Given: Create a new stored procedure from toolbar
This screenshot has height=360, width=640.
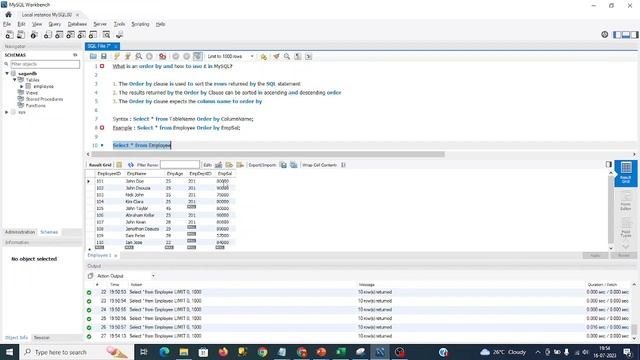Looking at the screenshot, I should point(82,35).
